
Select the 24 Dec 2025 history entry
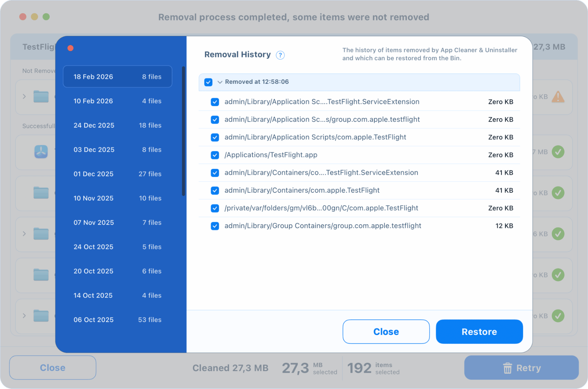(x=117, y=125)
